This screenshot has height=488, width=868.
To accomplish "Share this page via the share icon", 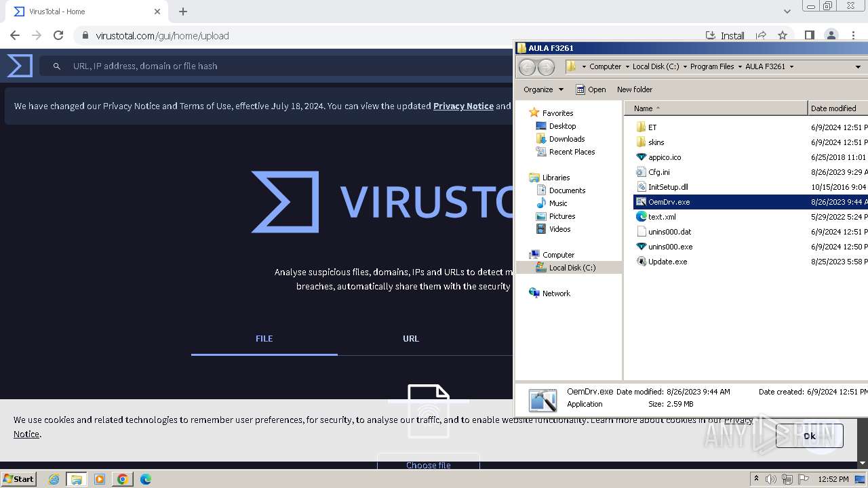I will (x=761, y=35).
